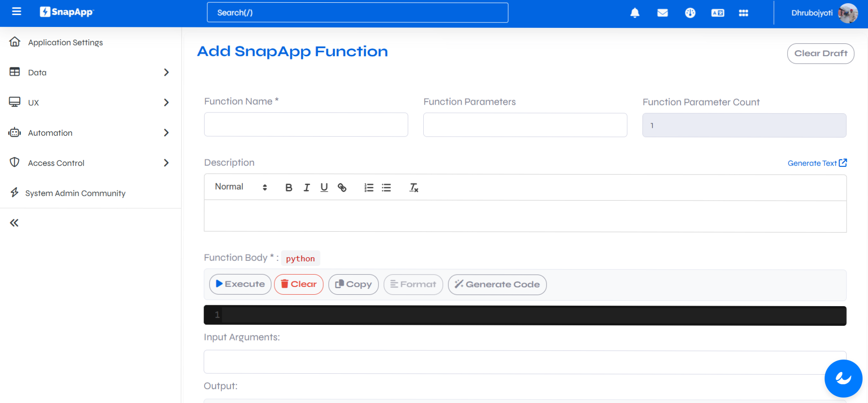
Task: Expand the Access Control menu chevron
Action: (166, 163)
